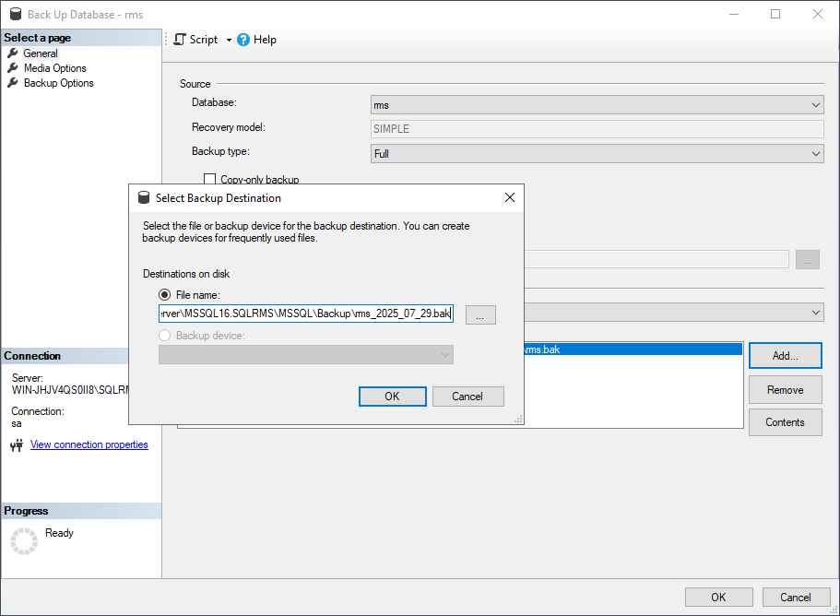Click the Select a page header
The image size is (840, 616).
(x=81, y=38)
